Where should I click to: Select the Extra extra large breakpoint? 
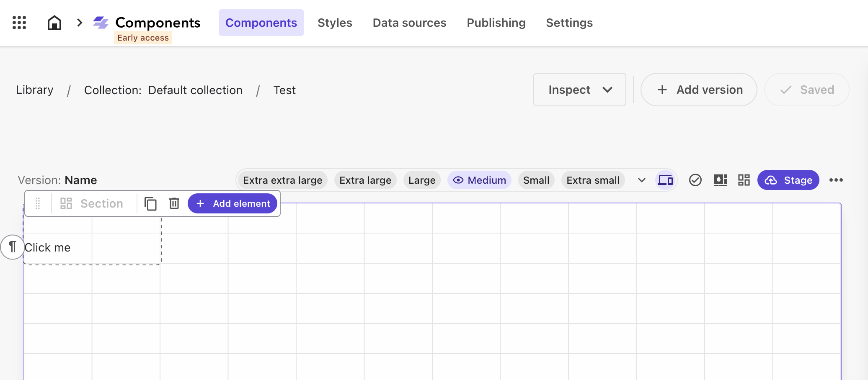point(282,180)
